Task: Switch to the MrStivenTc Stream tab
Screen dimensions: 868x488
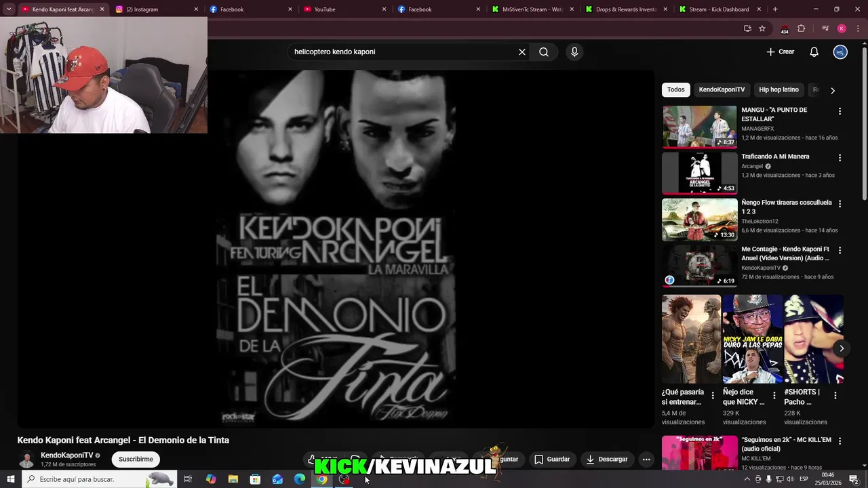Action: [x=533, y=9]
